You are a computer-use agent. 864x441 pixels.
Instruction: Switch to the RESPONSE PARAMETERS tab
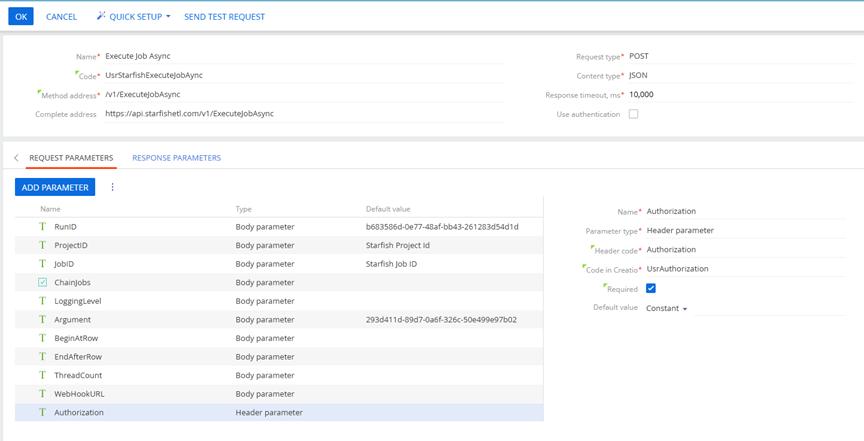tap(176, 158)
